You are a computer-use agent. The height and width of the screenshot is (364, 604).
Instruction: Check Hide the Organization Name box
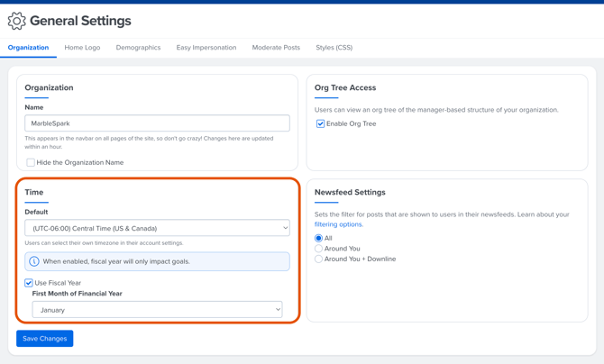pos(31,163)
